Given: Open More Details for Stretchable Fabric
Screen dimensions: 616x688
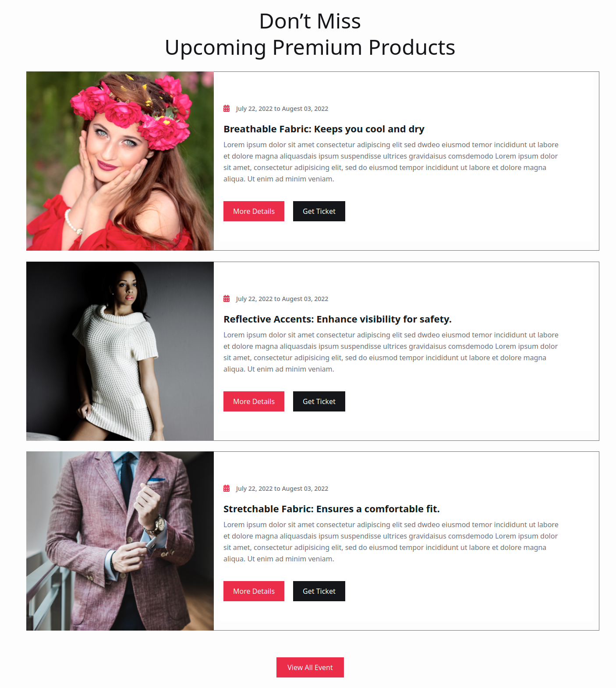Looking at the screenshot, I should pyautogui.click(x=254, y=591).
